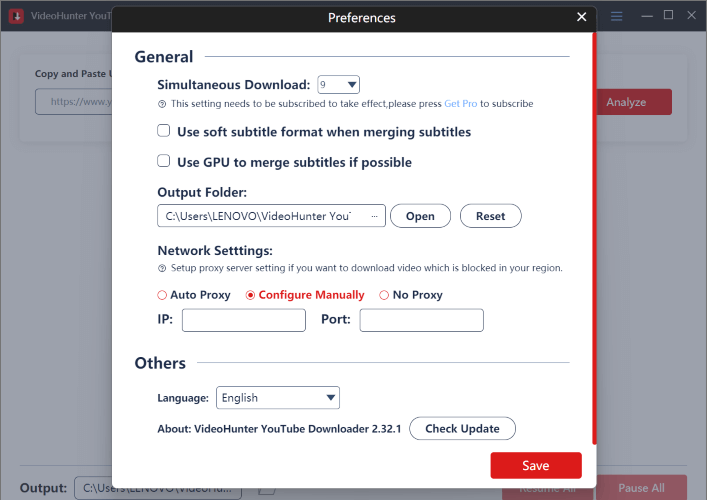Click the Network Setttings heading

pos(215,251)
